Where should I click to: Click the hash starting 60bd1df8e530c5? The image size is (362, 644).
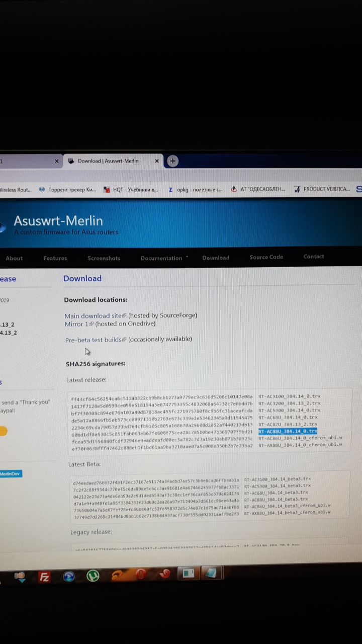click(162, 432)
